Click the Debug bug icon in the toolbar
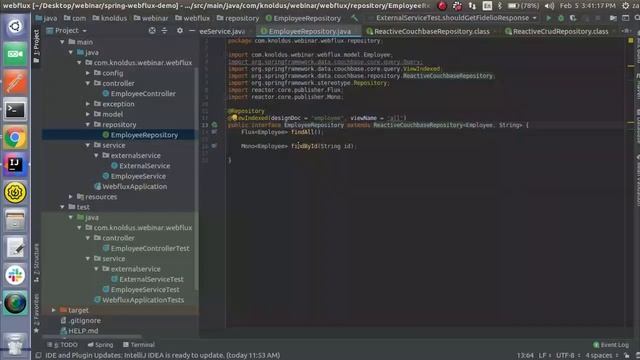 pyautogui.click(x=561, y=18)
